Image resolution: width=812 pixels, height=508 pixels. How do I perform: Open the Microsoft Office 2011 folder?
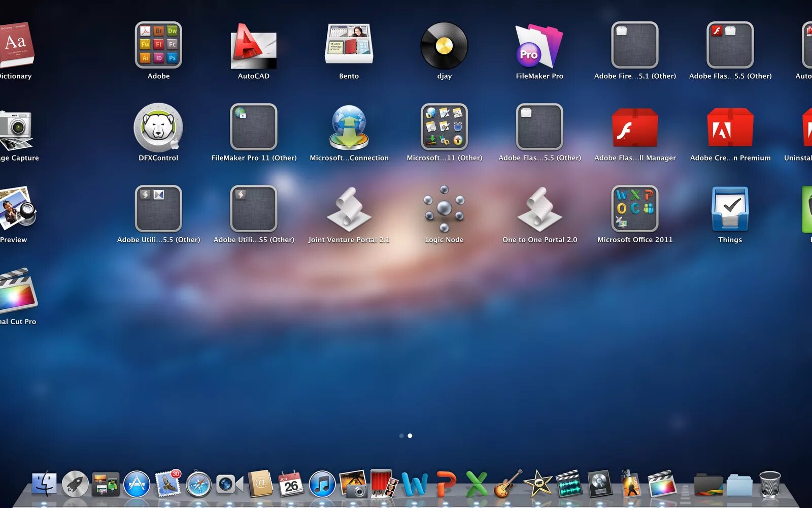(635, 209)
